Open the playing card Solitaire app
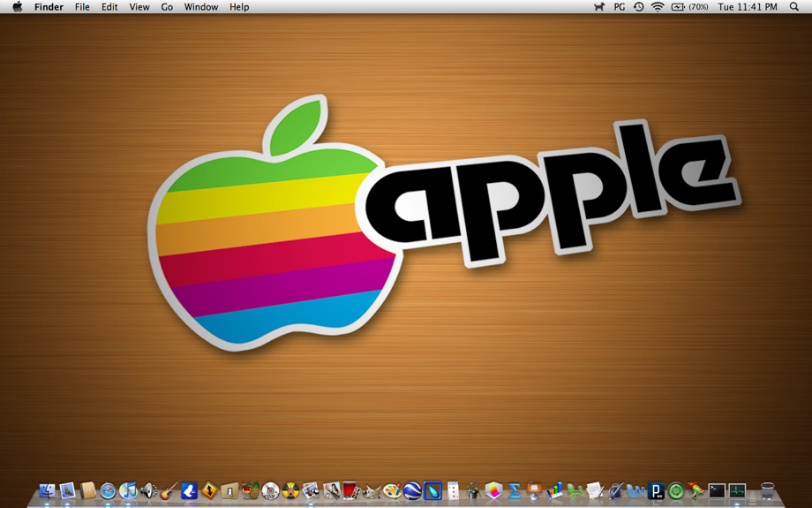Screen dimensions: 812x508 453,490
